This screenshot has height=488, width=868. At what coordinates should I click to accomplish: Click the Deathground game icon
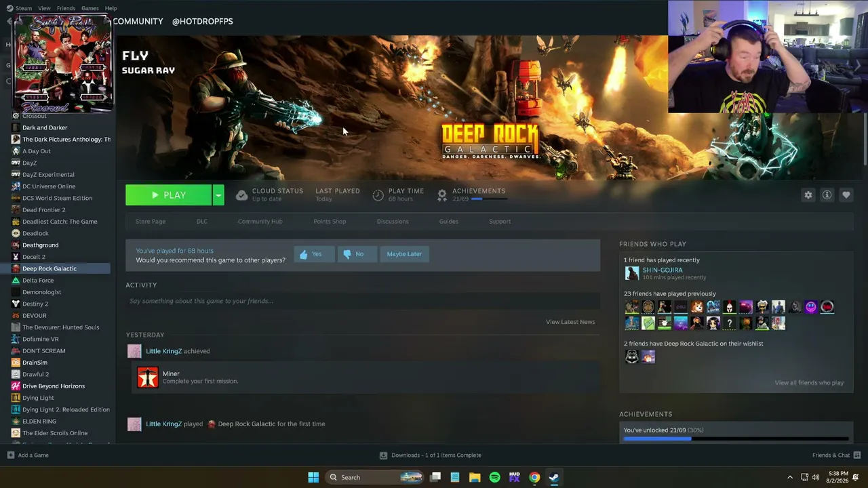[16, 245]
